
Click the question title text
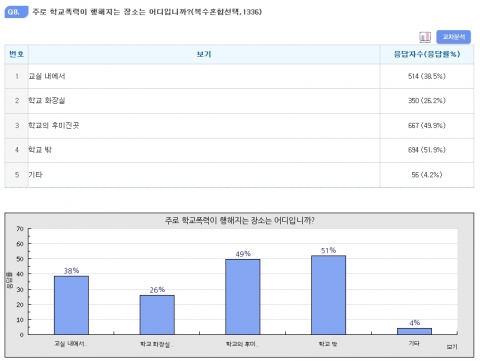147,12
